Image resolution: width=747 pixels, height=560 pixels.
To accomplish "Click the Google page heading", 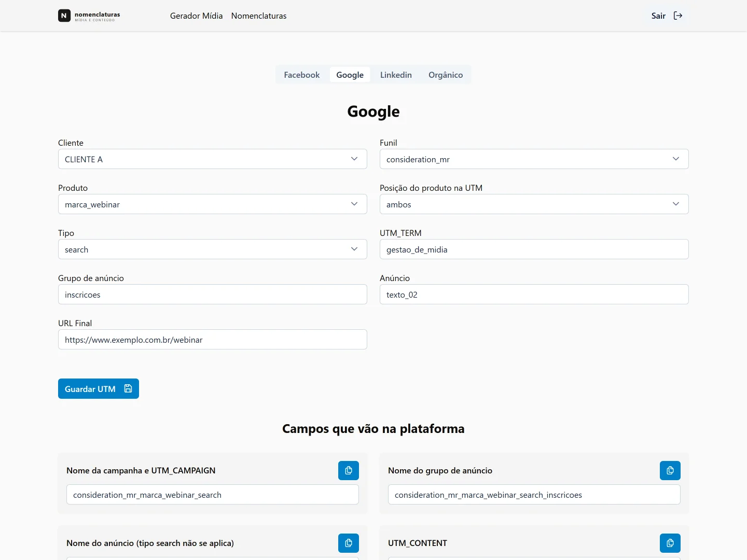I will click(374, 111).
